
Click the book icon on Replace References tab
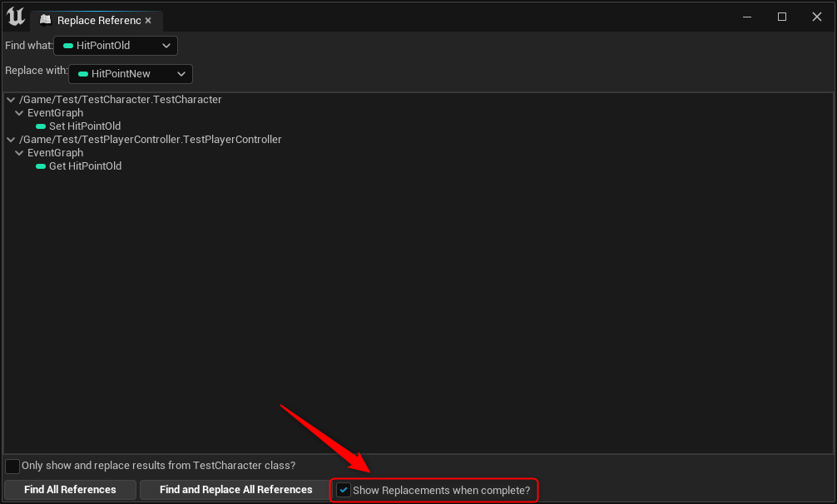pos(46,20)
